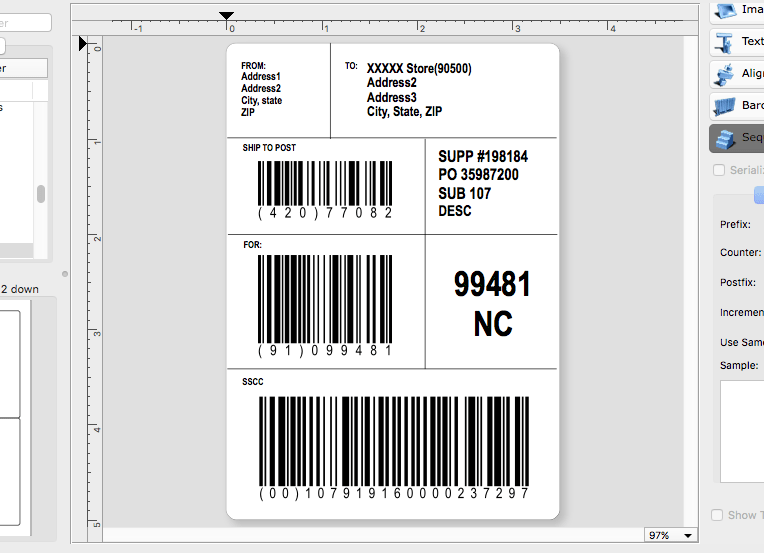The height and width of the screenshot is (553, 764).
Task: Toggle the Show checkbox at the bottom right
Action: click(x=717, y=515)
